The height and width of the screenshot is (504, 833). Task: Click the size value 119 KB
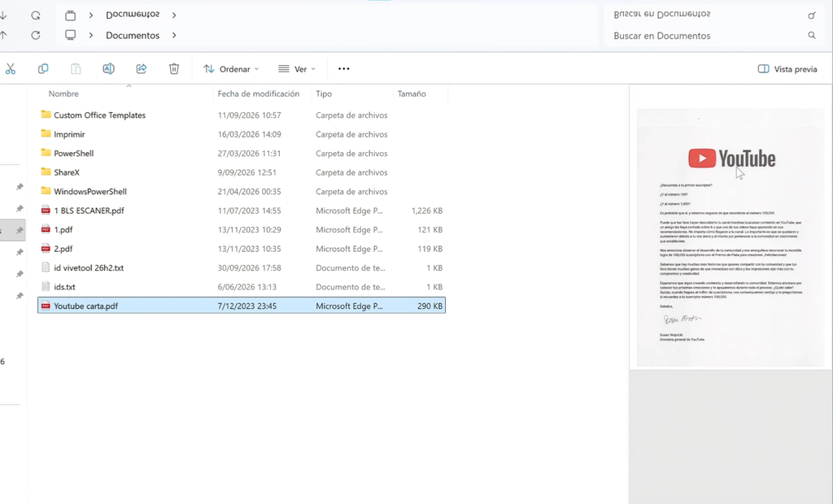(430, 249)
